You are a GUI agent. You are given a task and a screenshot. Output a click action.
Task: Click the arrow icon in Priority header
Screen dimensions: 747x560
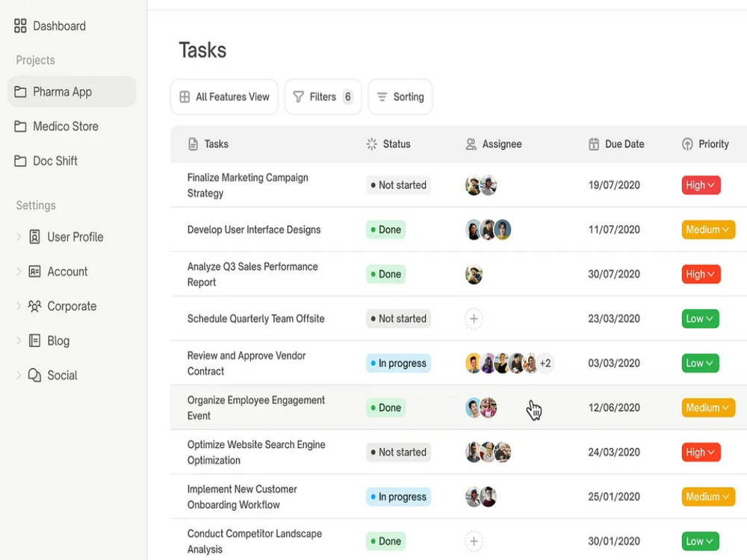click(687, 144)
